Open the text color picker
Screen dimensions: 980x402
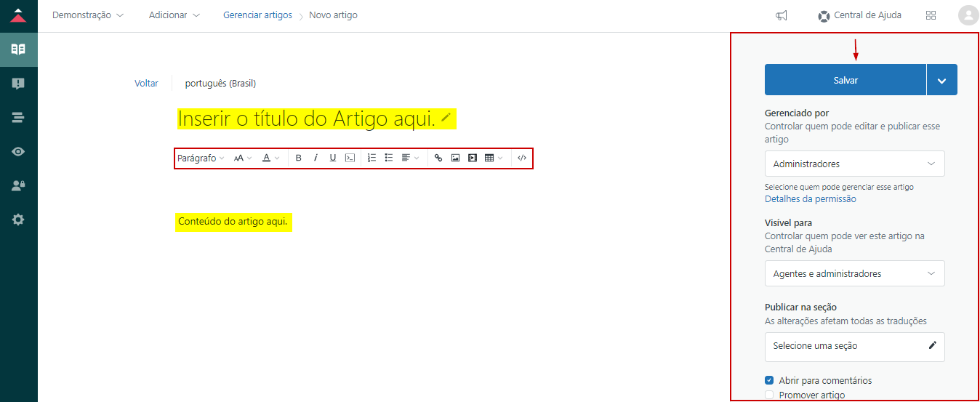click(x=270, y=158)
